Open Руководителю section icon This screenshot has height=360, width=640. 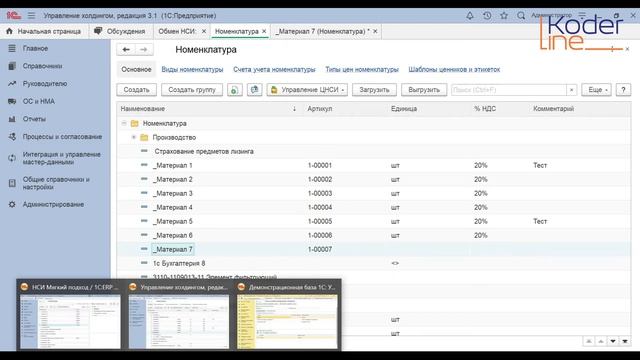[x=12, y=84]
